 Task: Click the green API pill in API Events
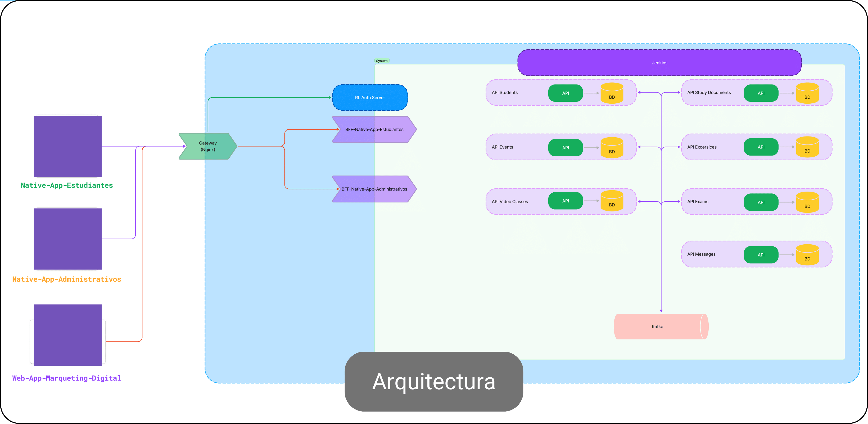coord(565,148)
